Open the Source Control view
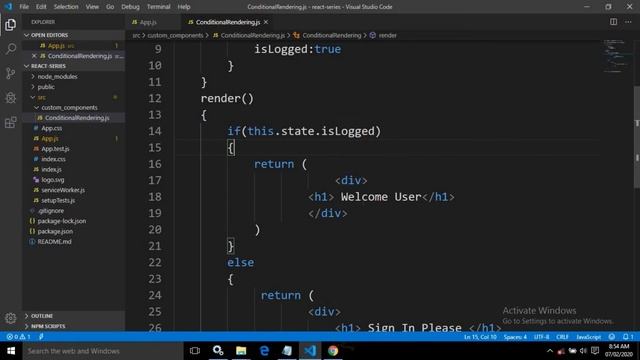Screen dimensions: 640x360 (x=11, y=73)
